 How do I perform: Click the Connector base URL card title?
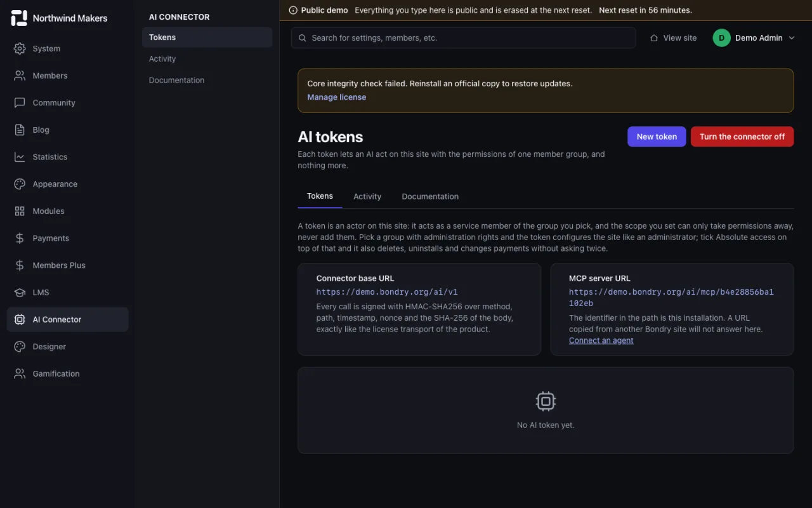(x=355, y=278)
